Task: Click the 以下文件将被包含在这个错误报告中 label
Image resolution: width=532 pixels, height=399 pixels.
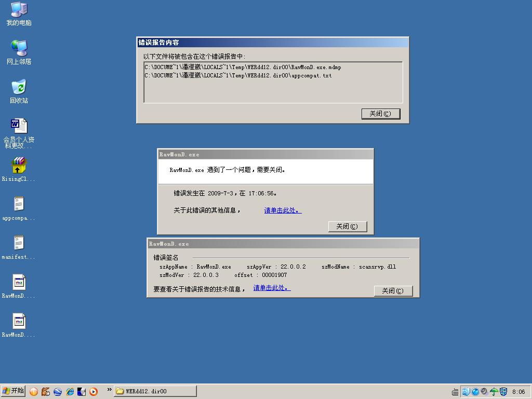Action: (194, 56)
